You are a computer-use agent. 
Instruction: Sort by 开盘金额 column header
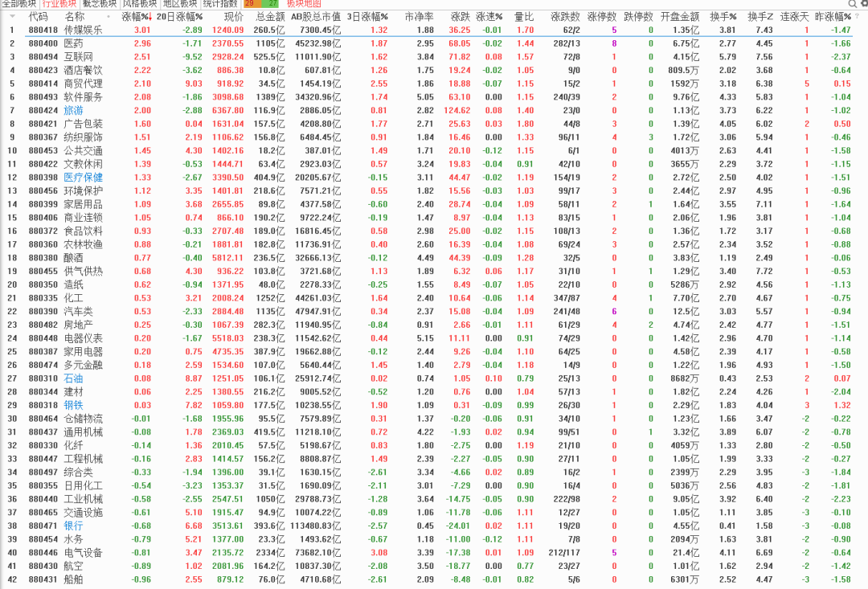[x=680, y=17]
